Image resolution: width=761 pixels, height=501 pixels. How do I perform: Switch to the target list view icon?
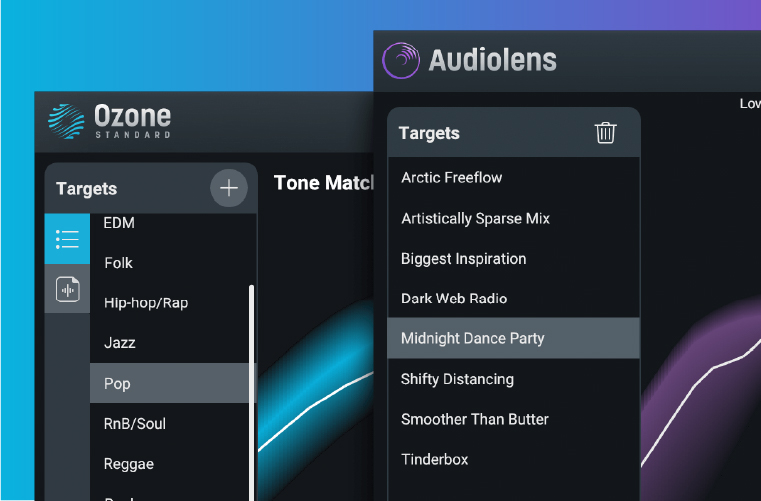tap(67, 238)
